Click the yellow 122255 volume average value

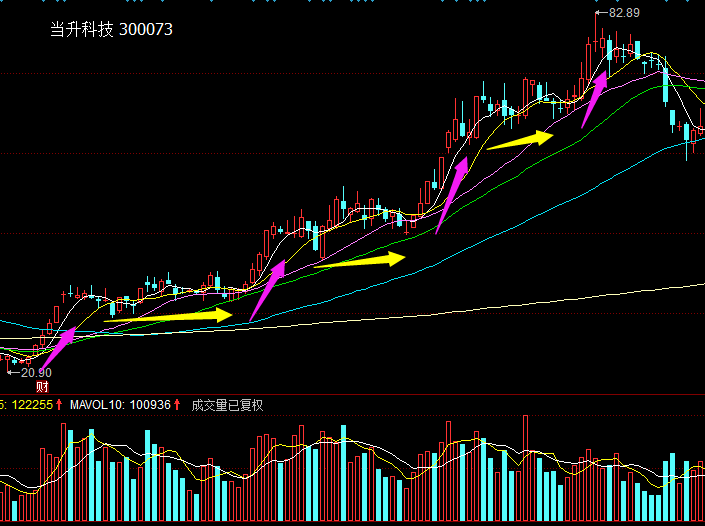tap(32, 405)
